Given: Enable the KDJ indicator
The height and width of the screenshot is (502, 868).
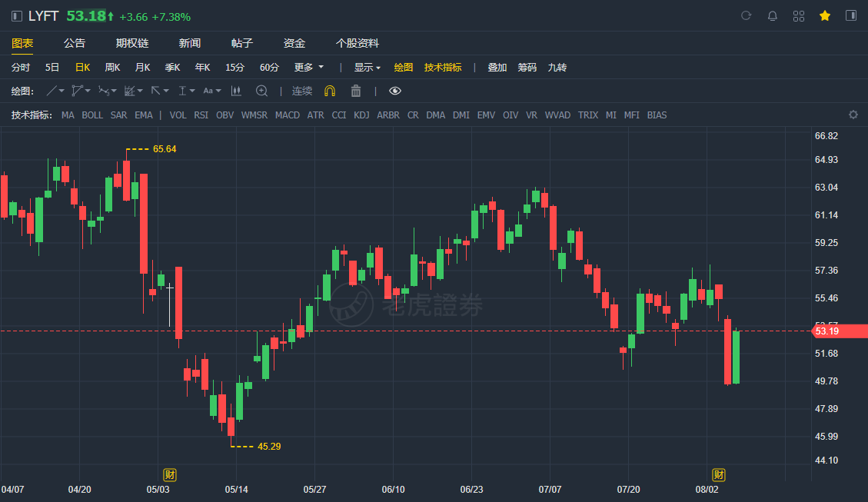Looking at the screenshot, I should [361, 115].
